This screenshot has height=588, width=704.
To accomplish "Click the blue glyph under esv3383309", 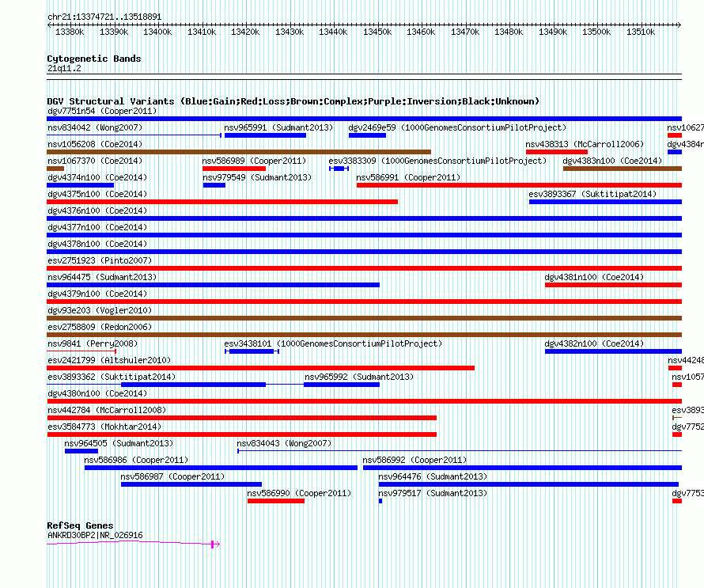I will (339, 169).
